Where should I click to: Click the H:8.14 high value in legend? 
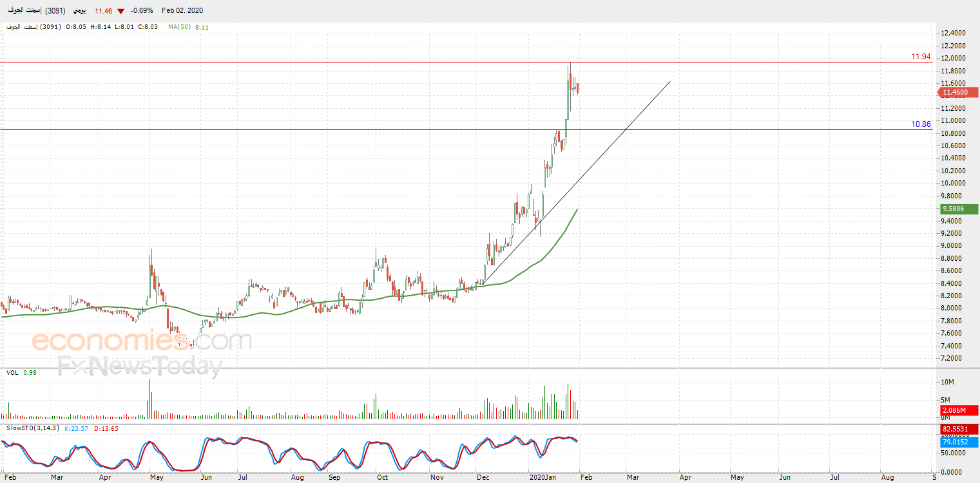pyautogui.click(x=100, y=27)
